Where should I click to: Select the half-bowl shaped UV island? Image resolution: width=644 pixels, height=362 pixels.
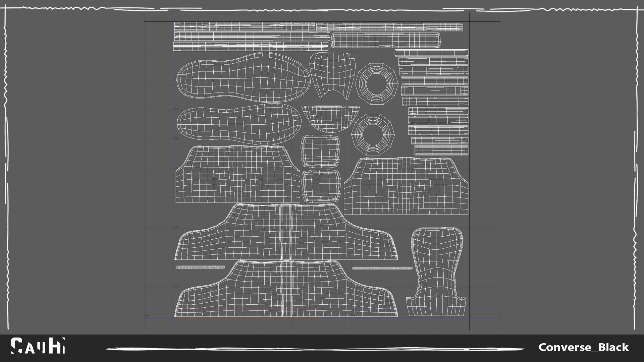pyautogui.click(x=330, y=118)
